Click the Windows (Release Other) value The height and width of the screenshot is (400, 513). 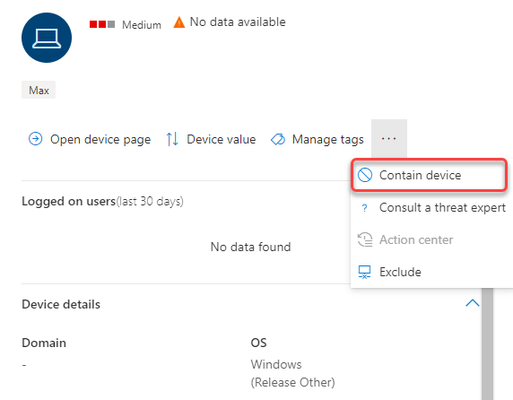point(293,373)
